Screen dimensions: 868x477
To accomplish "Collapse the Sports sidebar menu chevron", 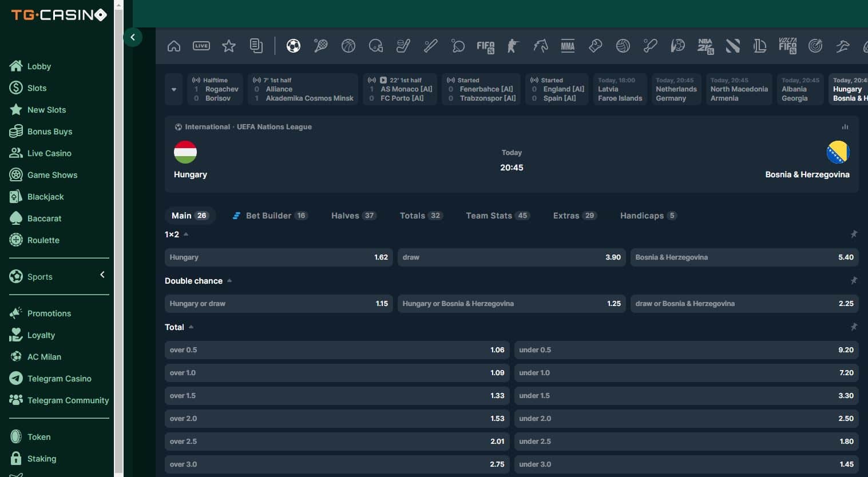I will tap(102, 275).
